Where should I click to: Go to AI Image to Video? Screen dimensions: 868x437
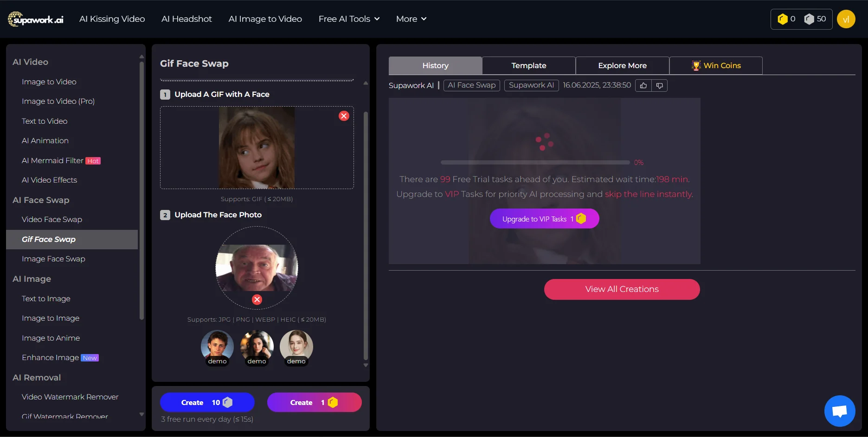265,19
